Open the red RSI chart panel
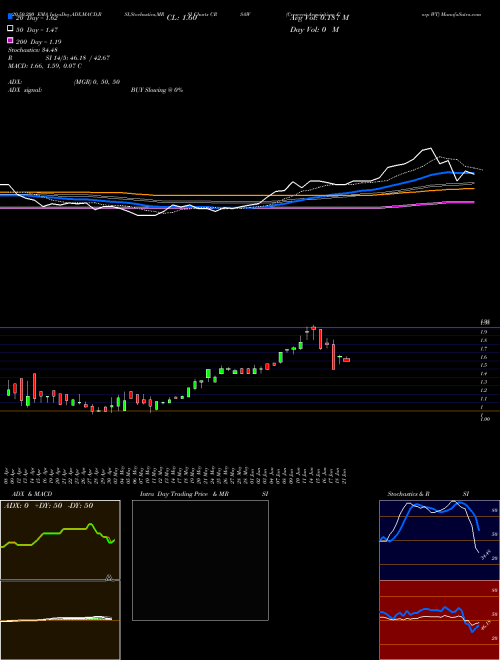Image resolution: width=500 pixels, height=660 pixels. (x=439, y=620)
